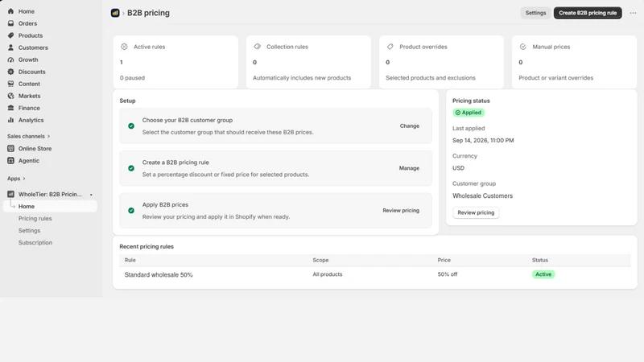Click the Price column header
This screenshot has width=644, height=362.
(x=444, y=260)
